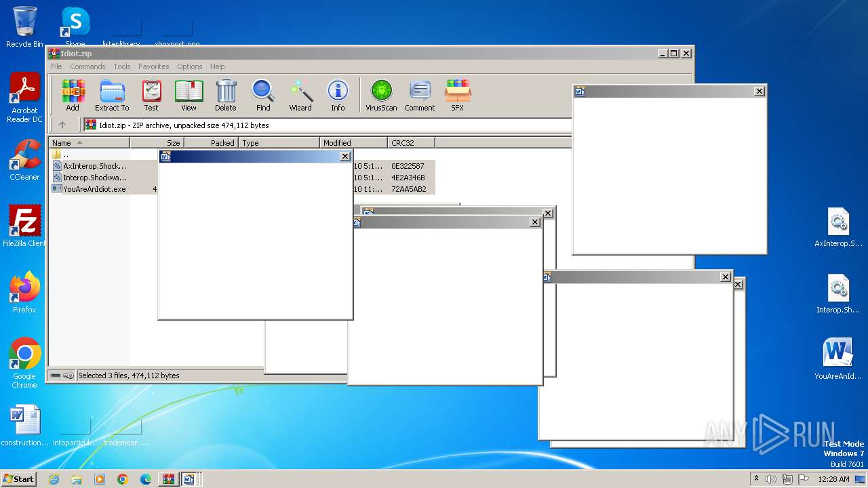This screenshot has width=868, height=488.
Task: Sort files by the Packed column
Action: 211,143
